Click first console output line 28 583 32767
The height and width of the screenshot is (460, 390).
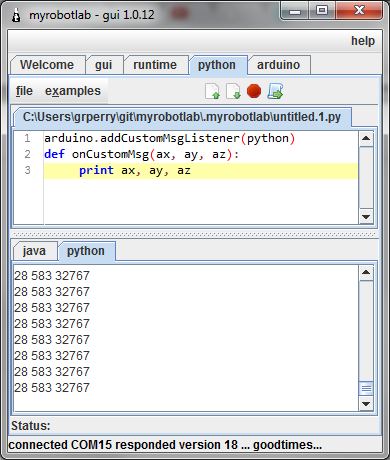[x=52, y=276]
